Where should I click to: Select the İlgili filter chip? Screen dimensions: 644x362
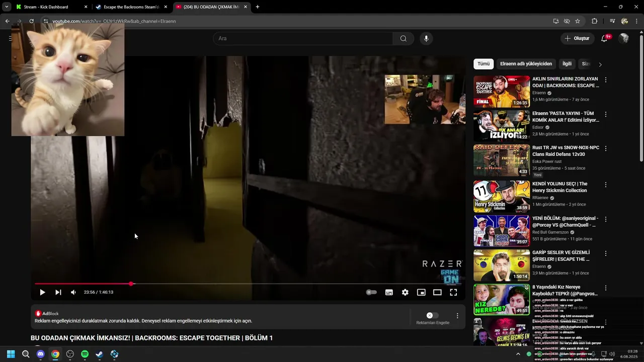tap(567, 64)
